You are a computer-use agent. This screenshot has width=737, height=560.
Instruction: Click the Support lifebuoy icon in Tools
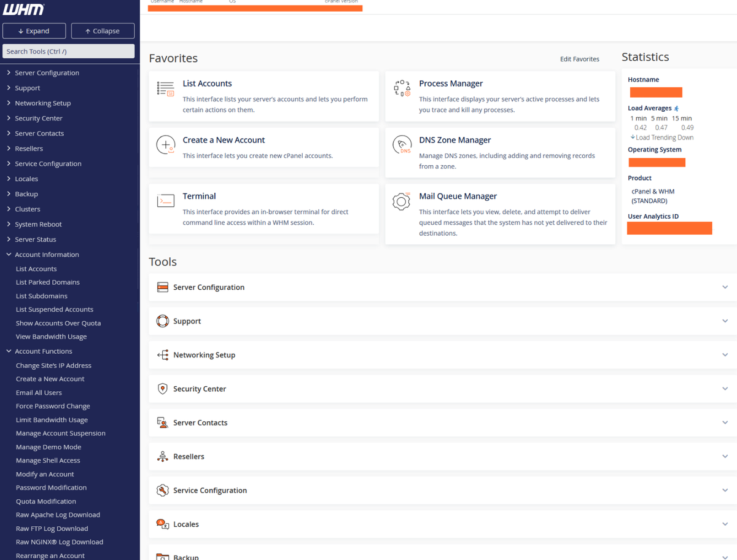coord(163,321)
